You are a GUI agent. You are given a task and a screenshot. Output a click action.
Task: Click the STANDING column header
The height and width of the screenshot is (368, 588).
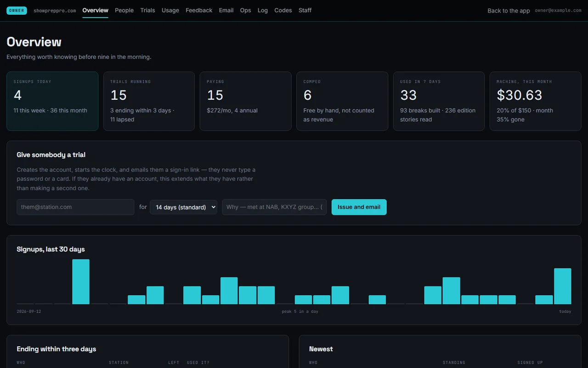pos(454,362)
